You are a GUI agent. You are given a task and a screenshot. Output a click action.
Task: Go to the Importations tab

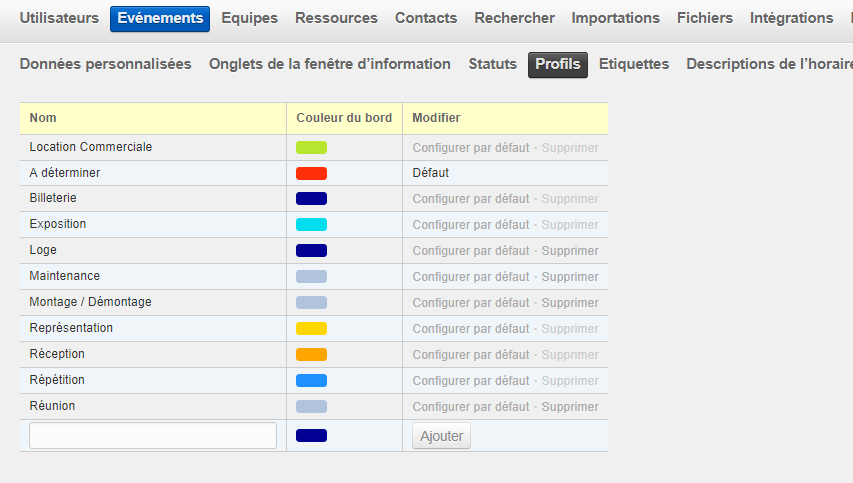615,18
